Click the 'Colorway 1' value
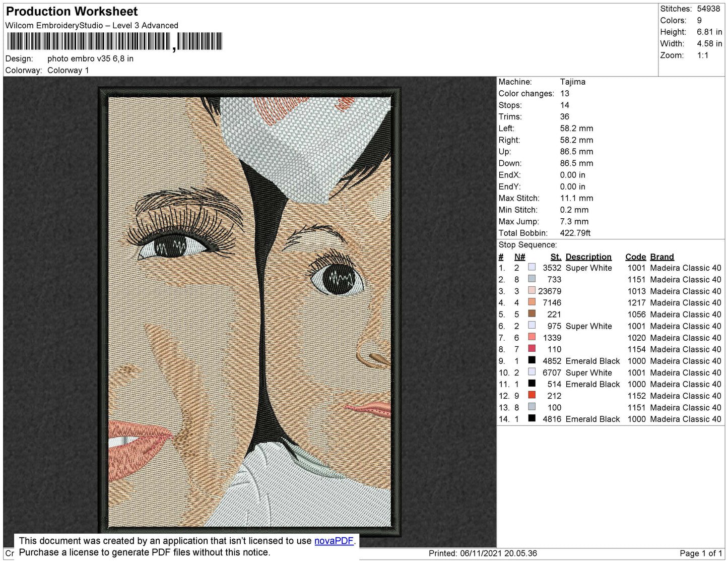The height and width of the screenshot is (563, 728). pos(68,70)
